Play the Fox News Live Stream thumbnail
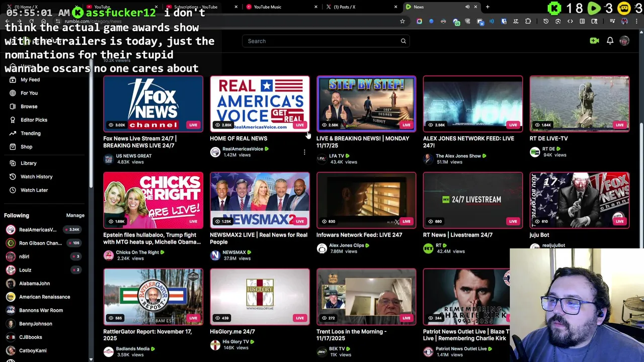The image size is (644, 362). (153, 104)
